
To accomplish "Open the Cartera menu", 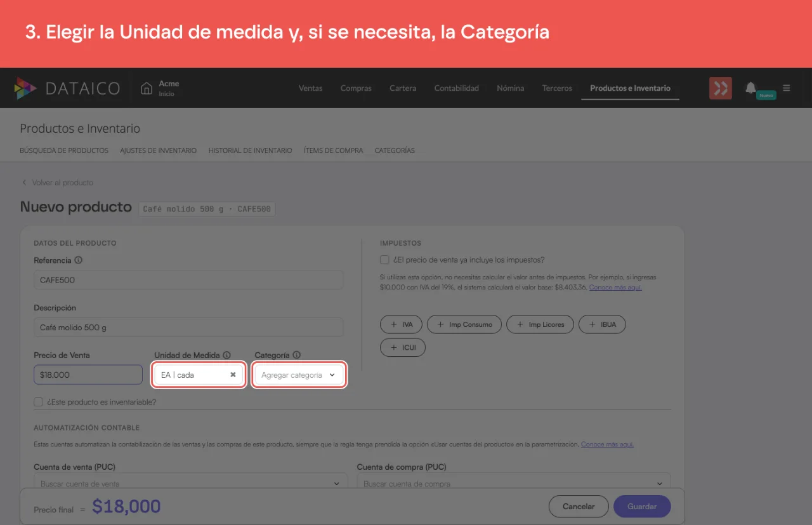I will click(403, 88).
